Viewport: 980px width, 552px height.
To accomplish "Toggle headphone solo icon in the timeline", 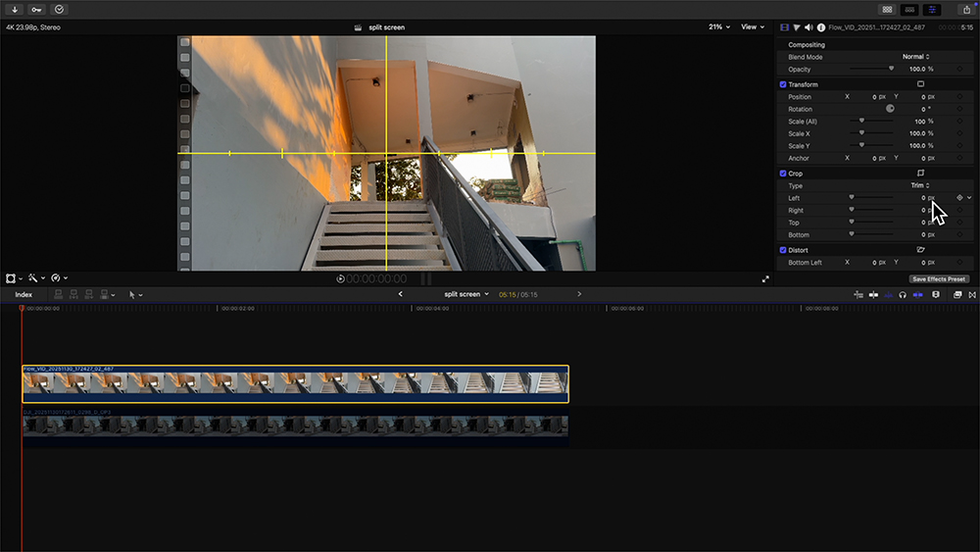I will coord(903,294).
